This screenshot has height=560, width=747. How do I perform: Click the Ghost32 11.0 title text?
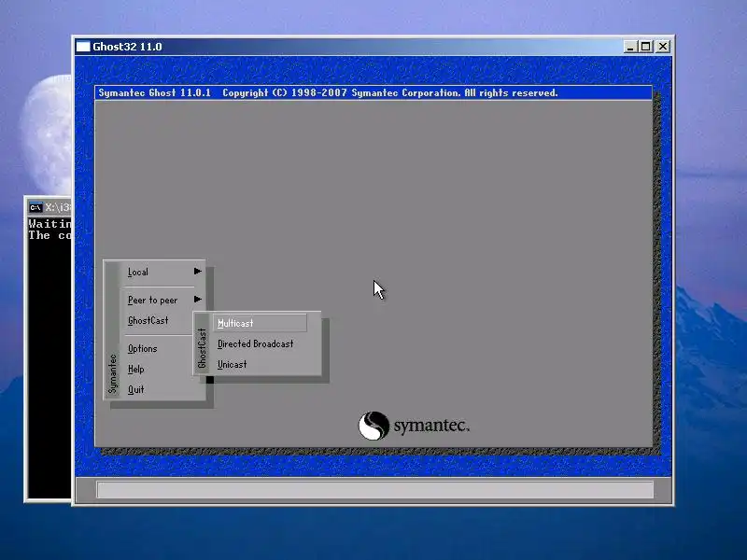[x=127, y=47]
